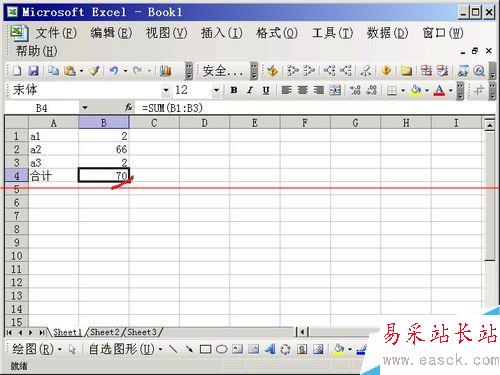The height and width of the screenshot is (375, 500).
Task: Increase decimal places icon
Action: [x=355, y=90]
